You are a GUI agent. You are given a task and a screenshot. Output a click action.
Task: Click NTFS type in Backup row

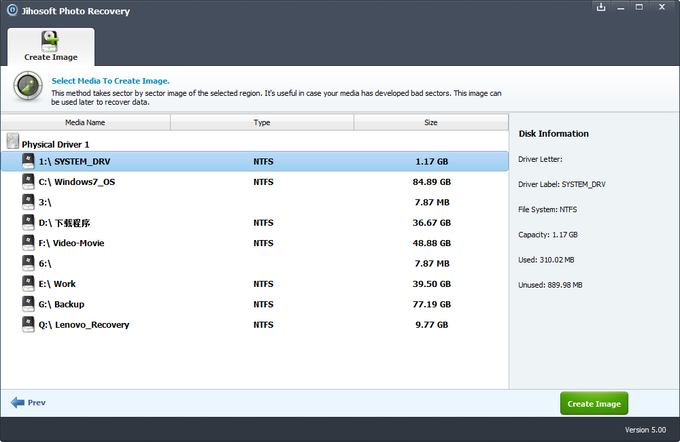tap(263, 304)
